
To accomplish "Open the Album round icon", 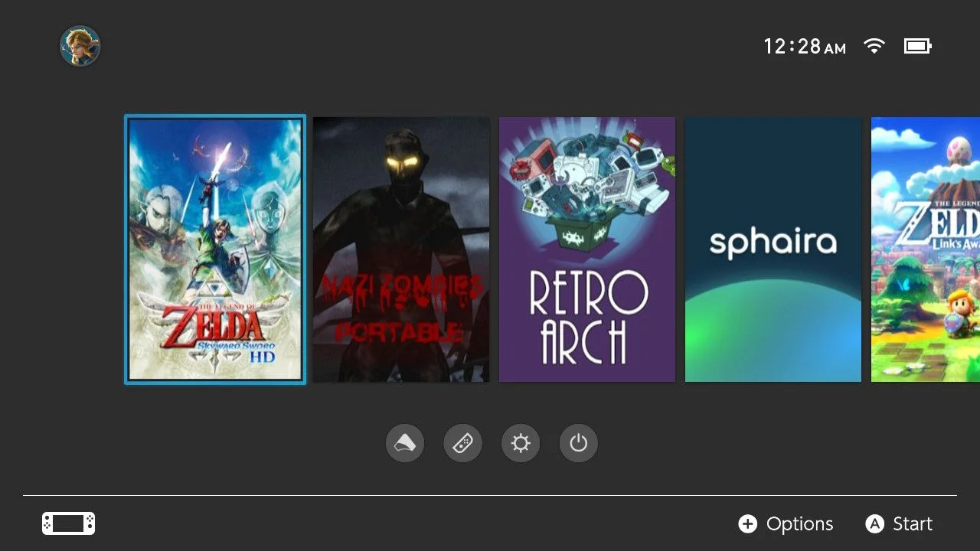I will pos(405,443).
